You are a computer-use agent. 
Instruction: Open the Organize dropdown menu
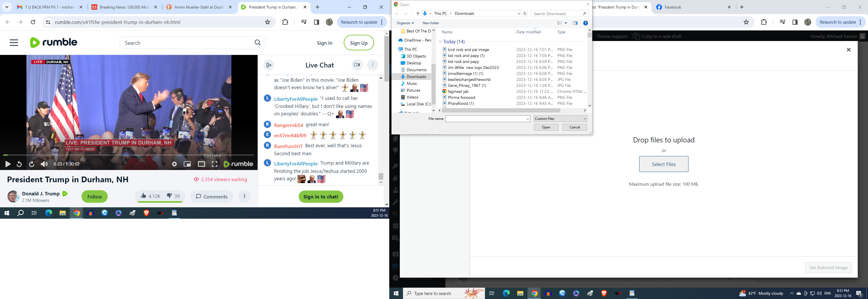point(405,23)
